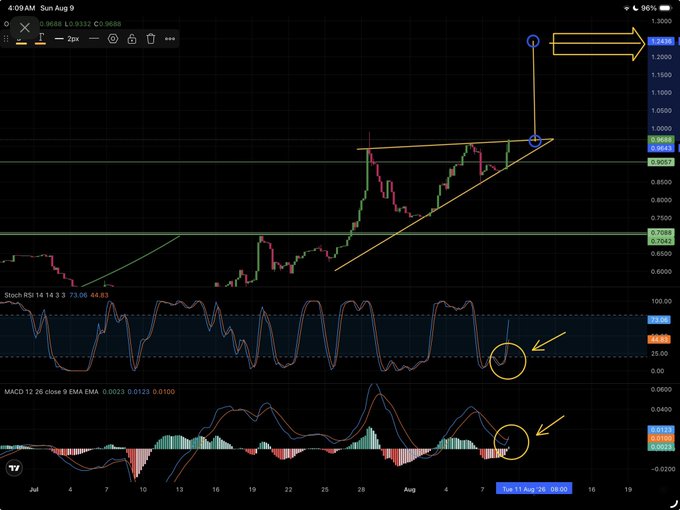Open the text color picker
Screen dimensions: 680x510
click(x=41, y=39)
